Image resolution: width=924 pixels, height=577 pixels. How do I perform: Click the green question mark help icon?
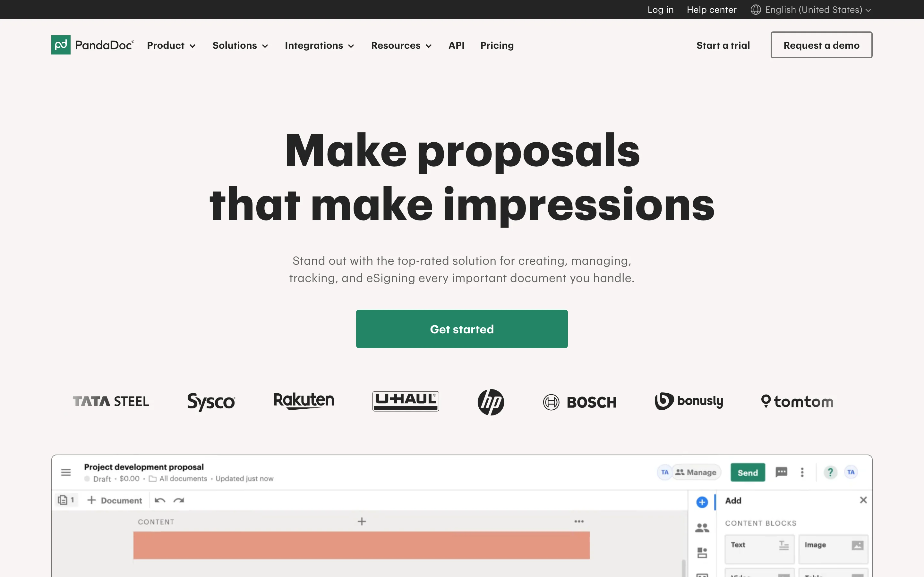(830, 472)
